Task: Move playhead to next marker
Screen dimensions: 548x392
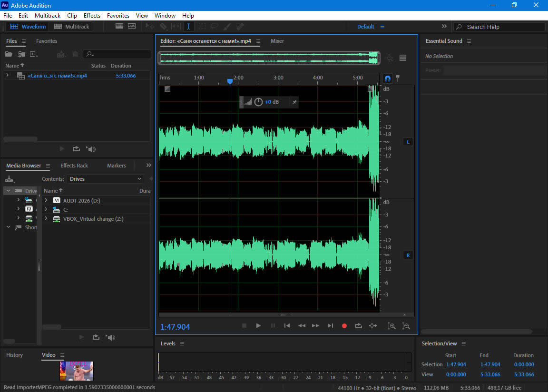Action: 330,326
